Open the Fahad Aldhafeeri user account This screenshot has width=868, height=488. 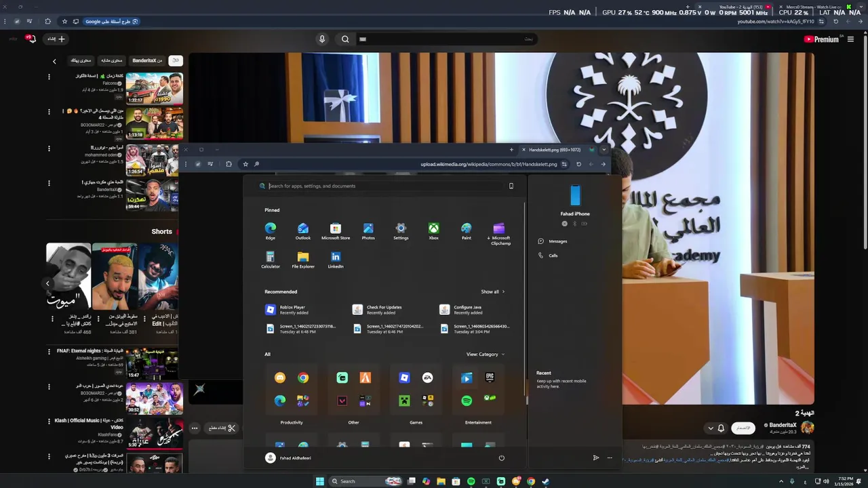[288, 457]
